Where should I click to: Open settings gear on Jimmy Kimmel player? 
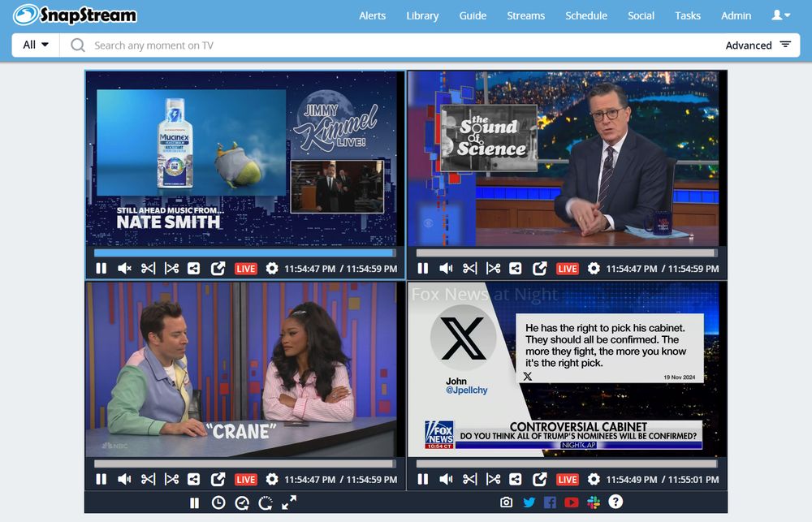(x=272, y=268)
